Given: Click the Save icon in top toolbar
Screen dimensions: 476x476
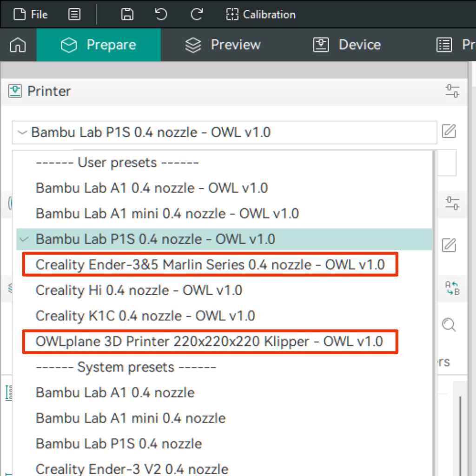Looking at the screenshot, I should (x=127, y=14).
